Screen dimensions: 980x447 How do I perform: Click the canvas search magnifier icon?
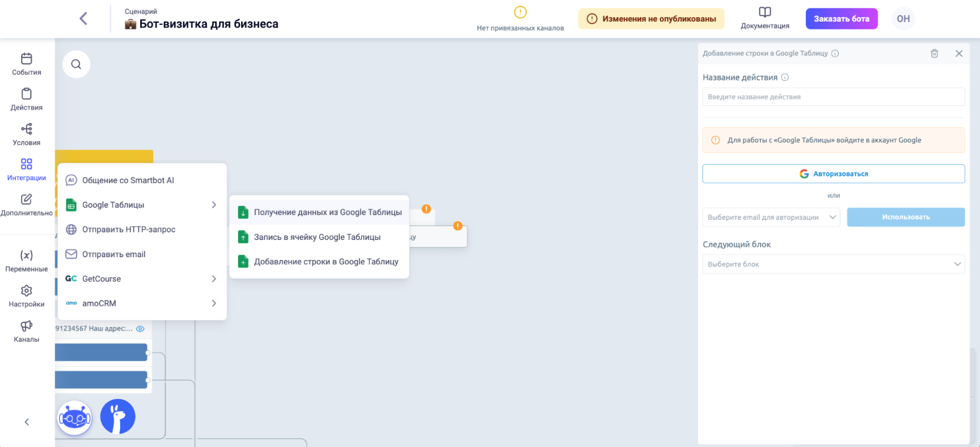tap(76, 64)
